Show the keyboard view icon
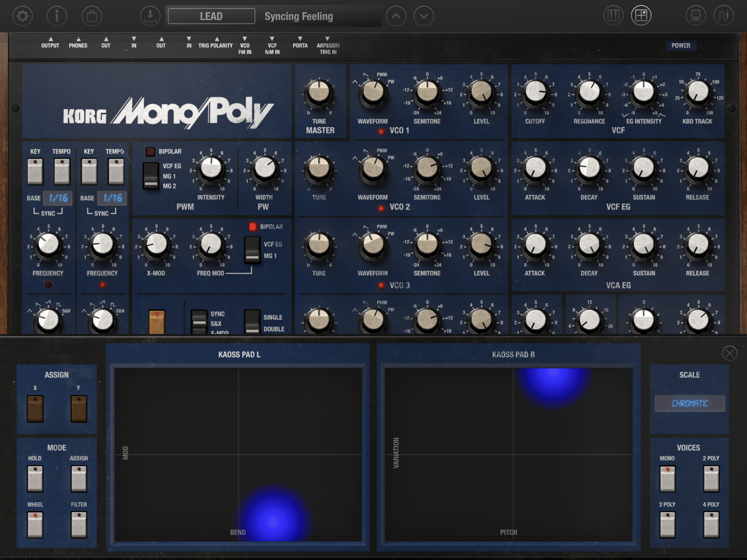The image size is (747, 560). point(613,15)
